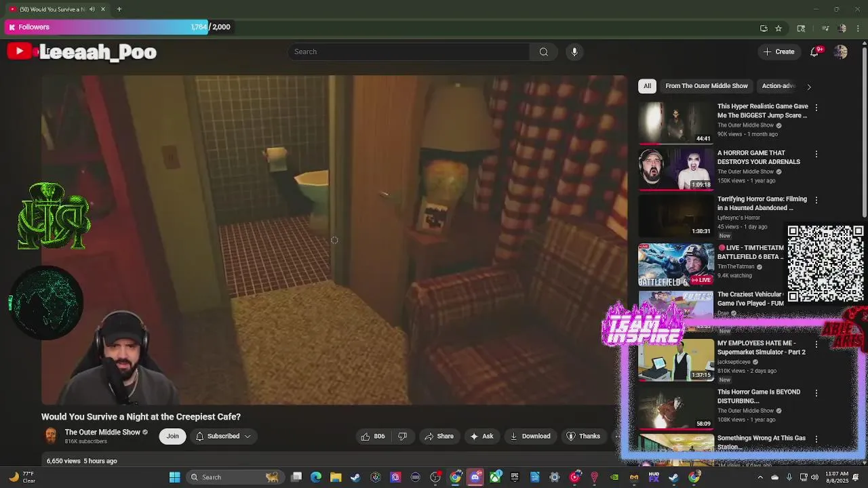Open Task View from the taskbar
Screen dimensions: 868x488
pyautogui.click(x=296, y=477)
